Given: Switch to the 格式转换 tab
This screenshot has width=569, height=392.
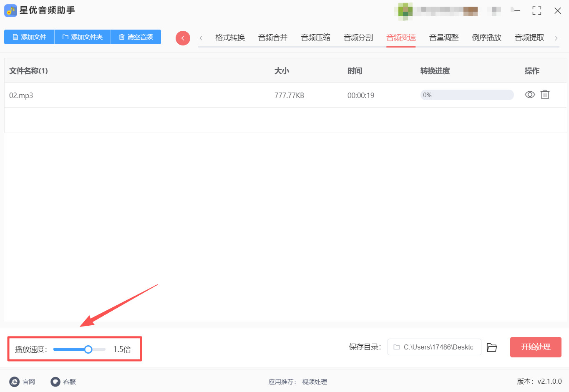Looking at the screenshot, I should [230, 38].
